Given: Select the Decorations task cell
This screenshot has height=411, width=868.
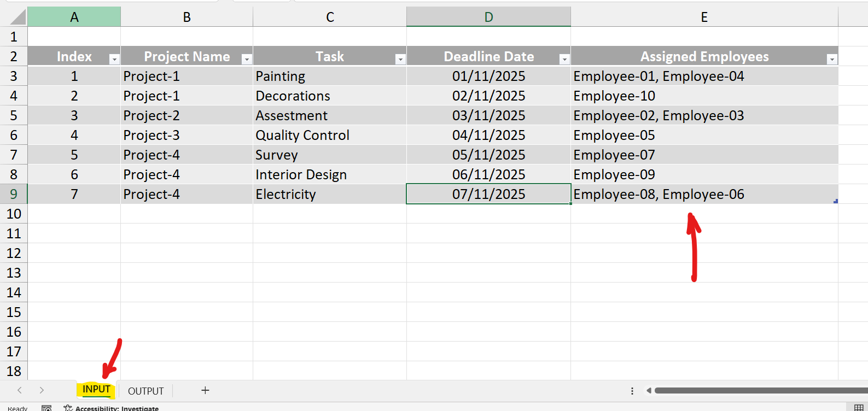Looking at the screenshot, I should (x=330, y=96).
